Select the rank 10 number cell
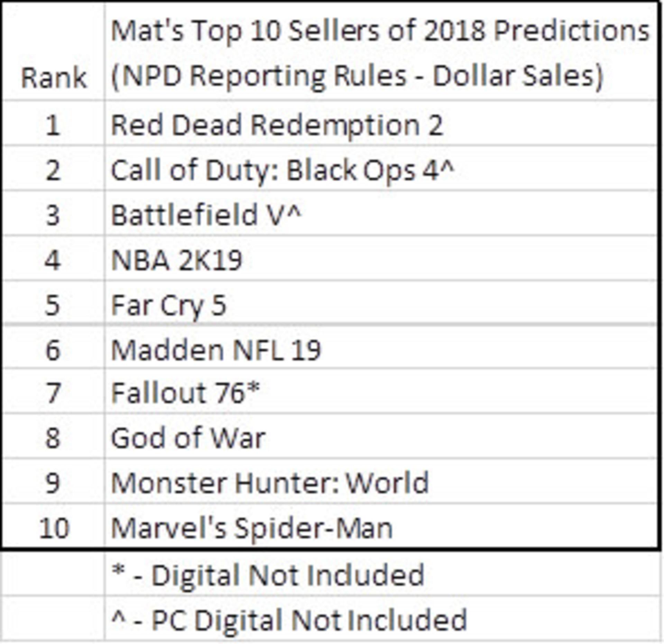Image resolution: width=664 pixels, height=644 pixels. click(x=53, y=525)
